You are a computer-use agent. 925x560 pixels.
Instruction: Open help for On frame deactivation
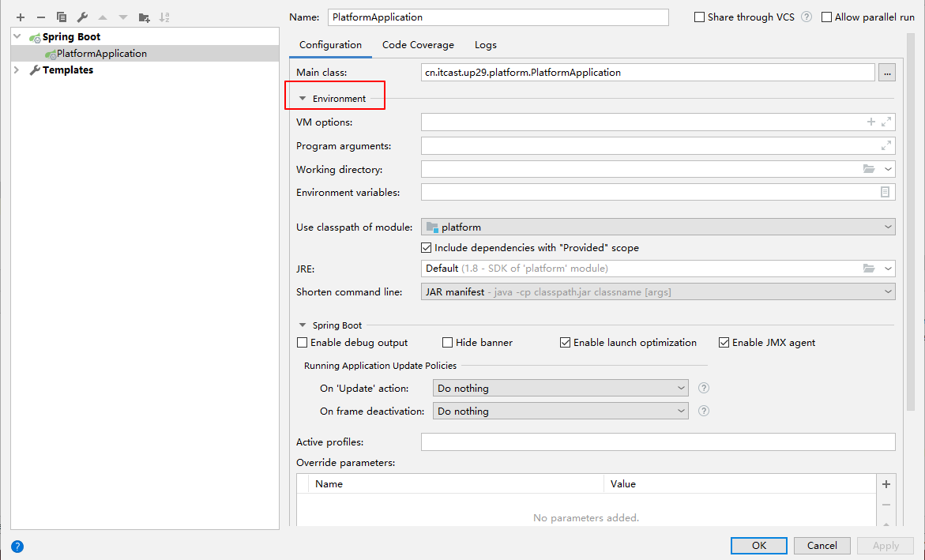[x=703, y=411]
